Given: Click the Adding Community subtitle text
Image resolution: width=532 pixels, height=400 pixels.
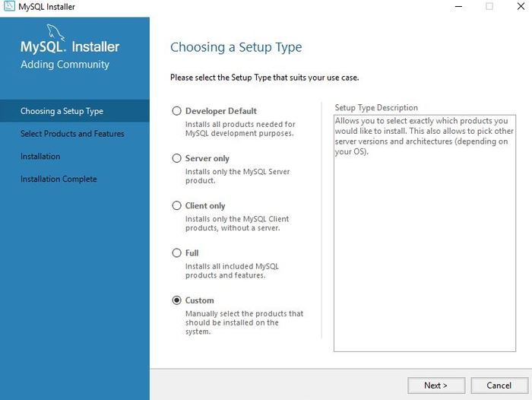Looking at the screenshot, I should pyautogui.click(x=65, y=65).
